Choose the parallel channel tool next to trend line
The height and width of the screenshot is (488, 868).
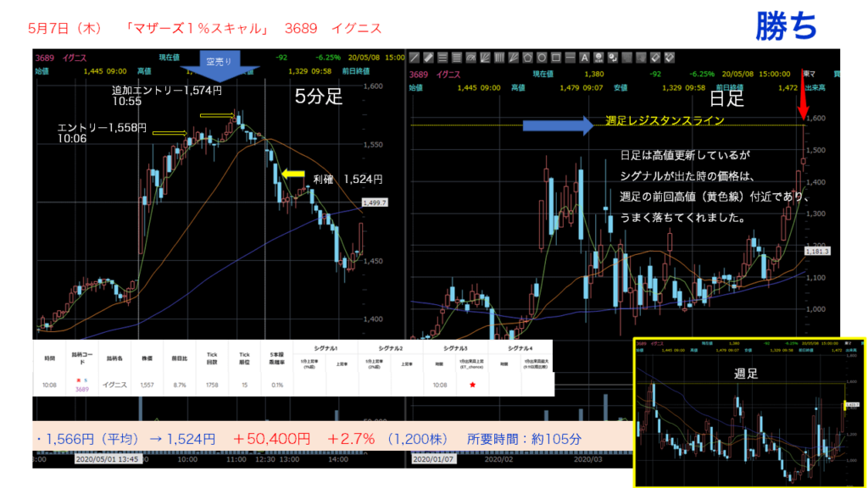coord(428,58)
